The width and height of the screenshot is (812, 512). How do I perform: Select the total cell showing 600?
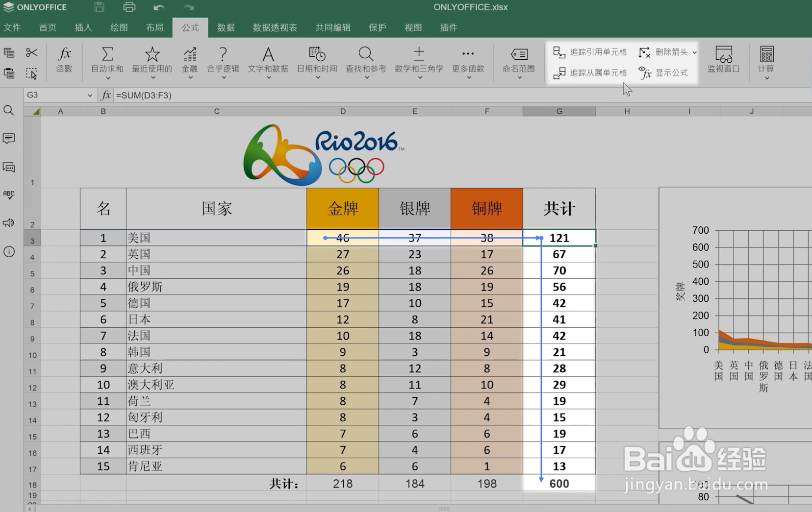[x=559, y=484]
